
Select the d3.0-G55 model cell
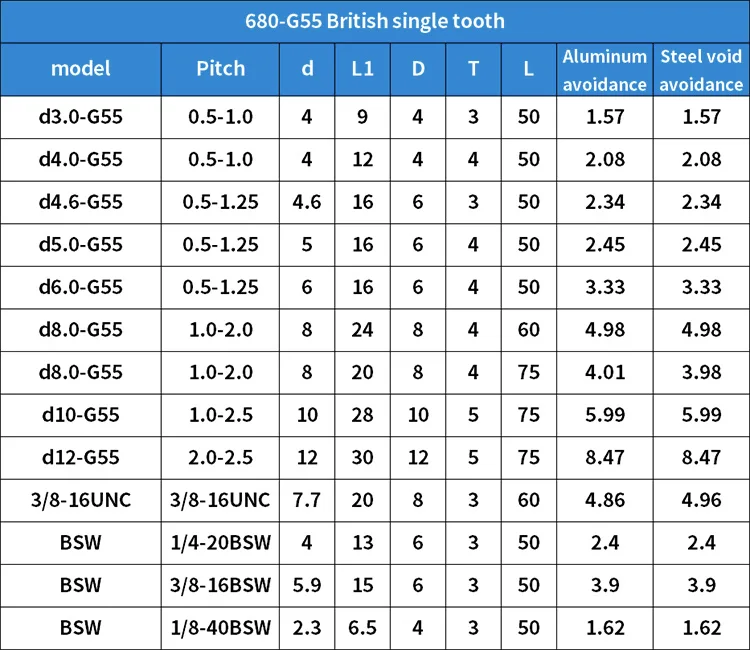(80, 117)
